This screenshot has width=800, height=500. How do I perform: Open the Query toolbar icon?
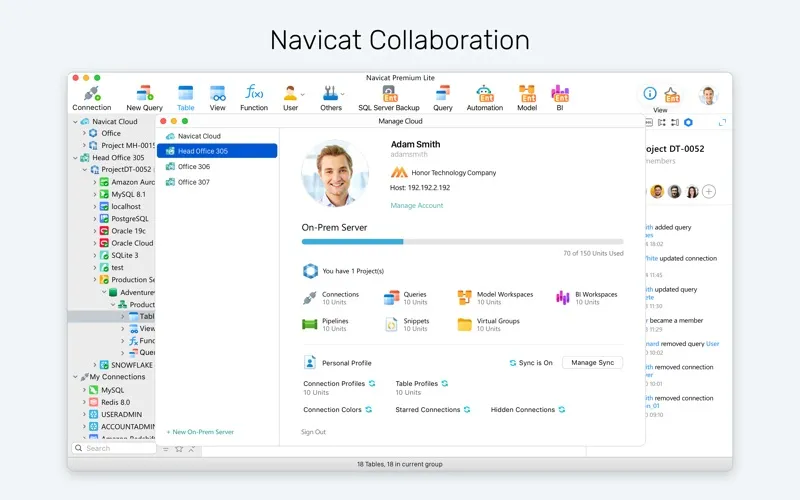(443, 98)
